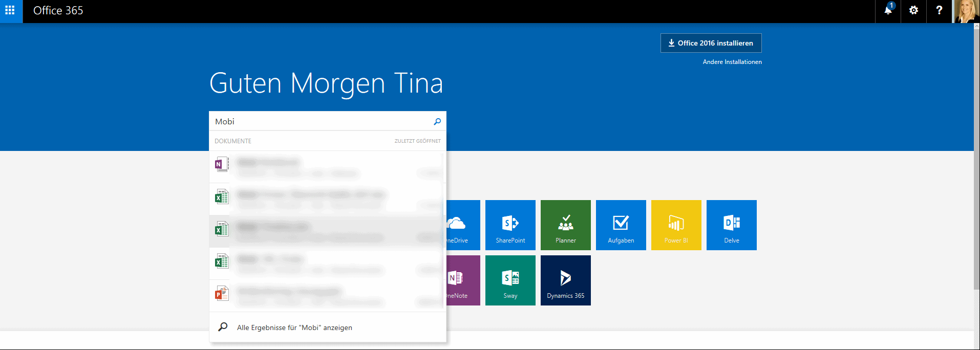980x350 pixels.
Task: Open the highlighted Excel document search result
Action: pos(328,232)
